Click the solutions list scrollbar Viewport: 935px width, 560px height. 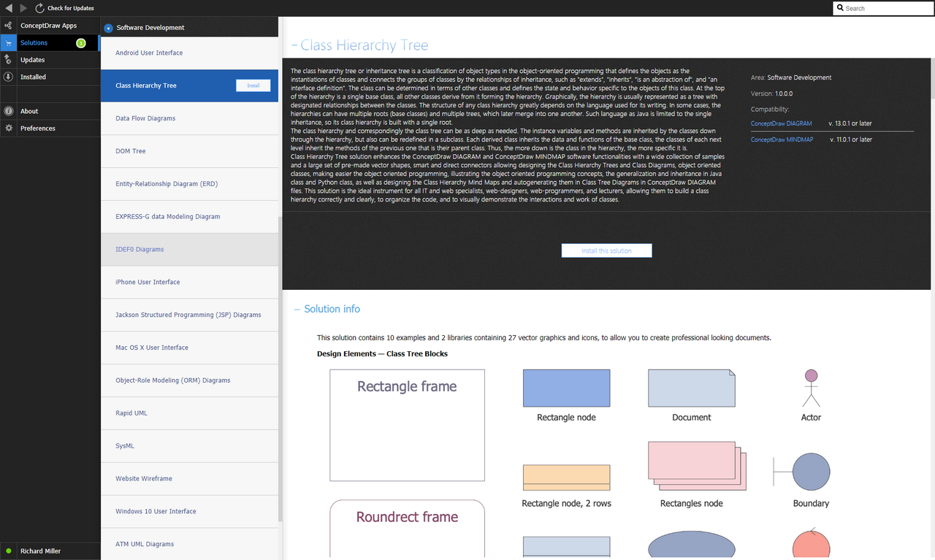pyautogui.click(x=280, y=369)
